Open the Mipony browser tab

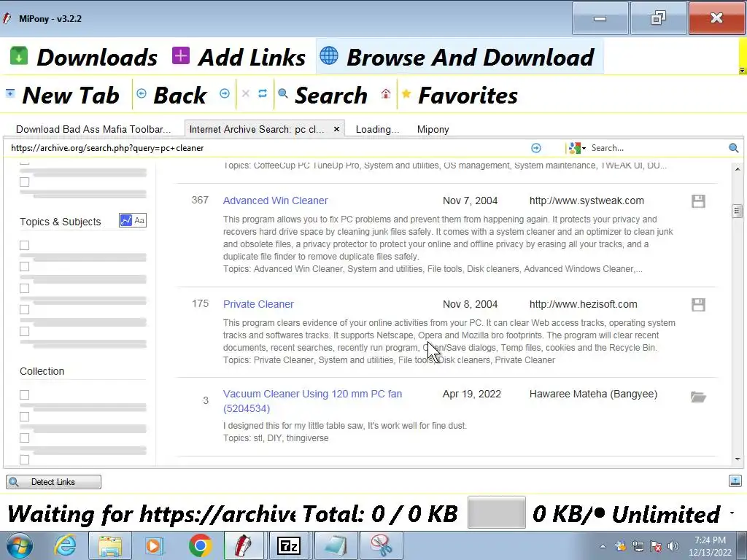433,129
